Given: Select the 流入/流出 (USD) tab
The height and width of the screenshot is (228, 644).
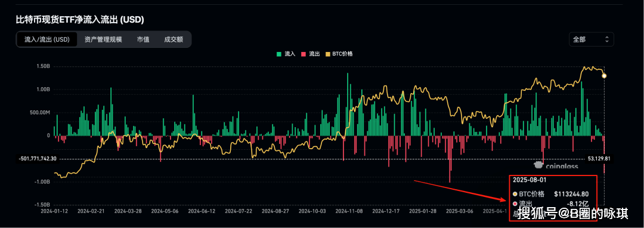Looking at the screenshot, I should [47, 39].
